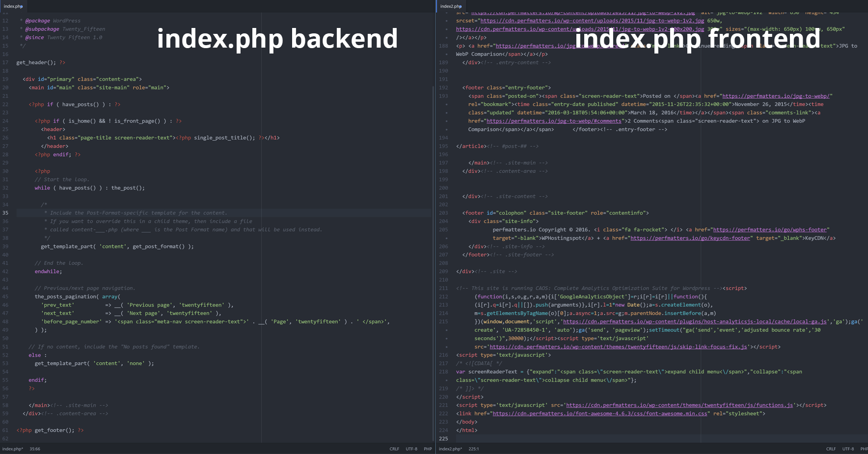Open the PHP language selector in the left pane
This screenshot has height=454, width=868.
pos(428,449)
